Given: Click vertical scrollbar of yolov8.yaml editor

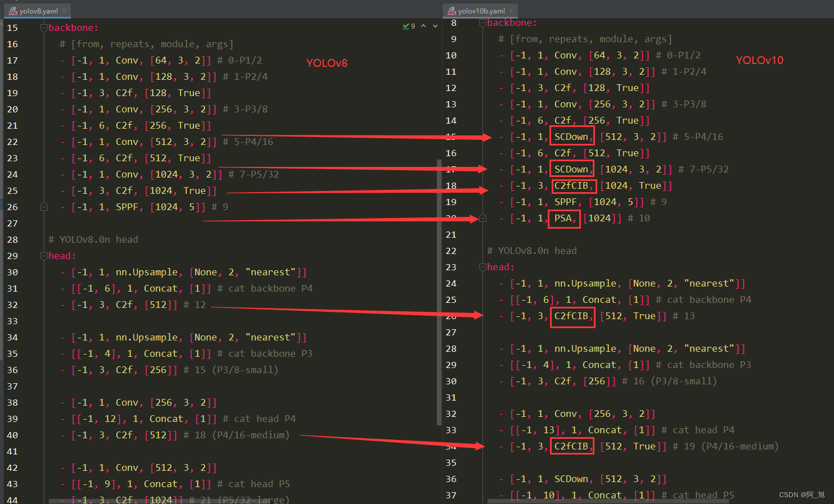Looking at the screenshot, I should (439, 292).
